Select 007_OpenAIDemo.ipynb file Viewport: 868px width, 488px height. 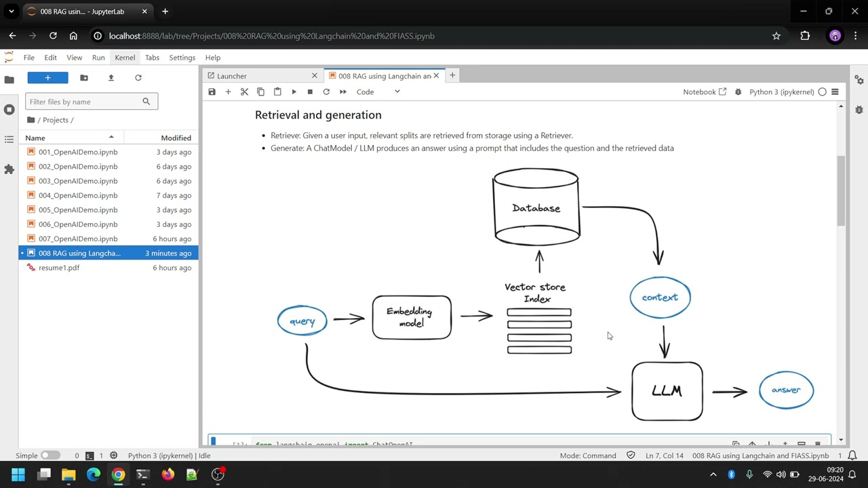(108, 239)
